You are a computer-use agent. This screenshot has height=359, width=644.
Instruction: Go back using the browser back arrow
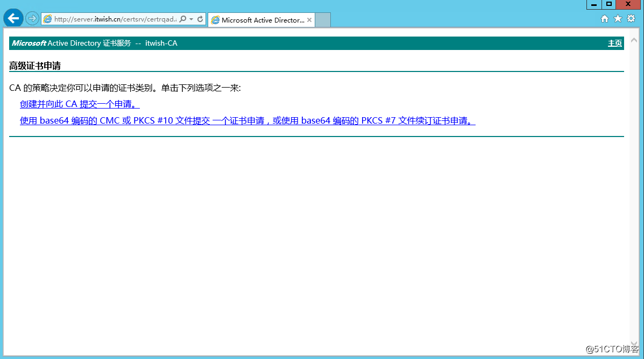click(13, 18)
